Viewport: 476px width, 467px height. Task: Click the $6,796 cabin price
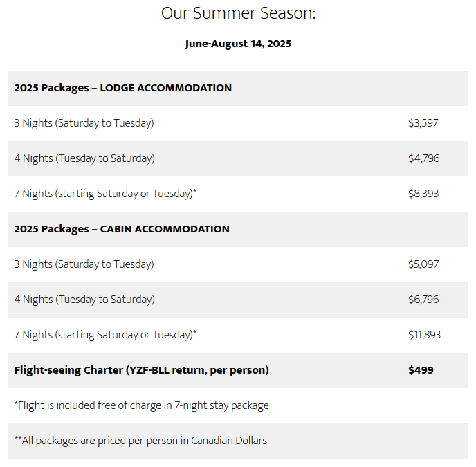(423, 300)
